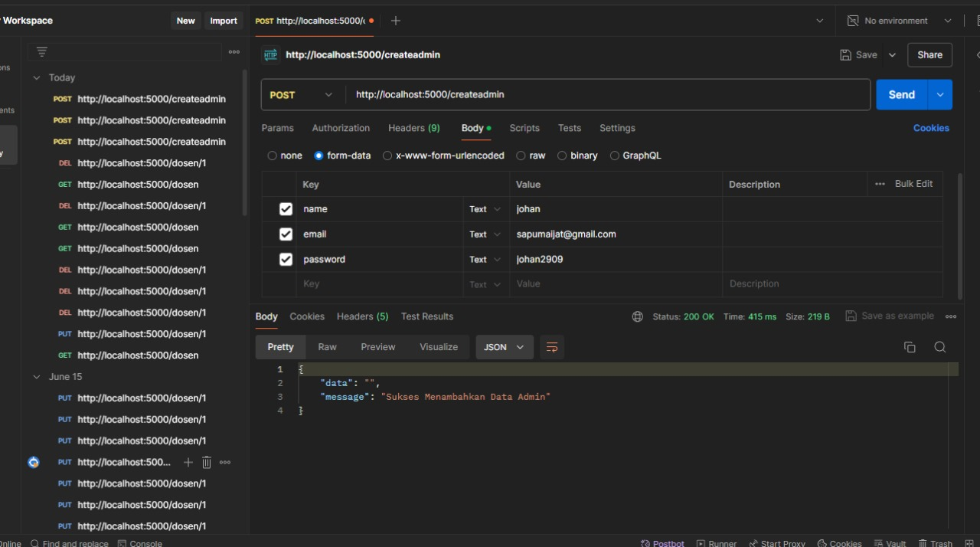Open the dropdown arrow next to Save
This screenshot has height=547, width=980.
tap(892, 55)
